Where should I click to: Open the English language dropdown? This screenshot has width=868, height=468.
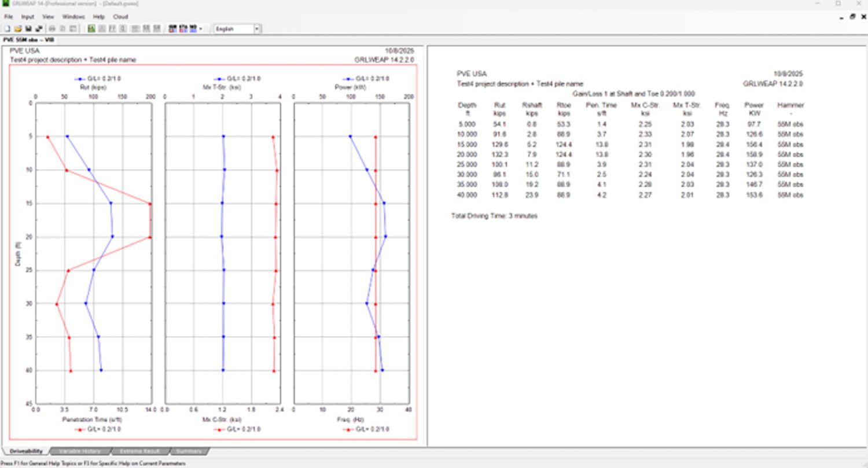pos(257,28)
